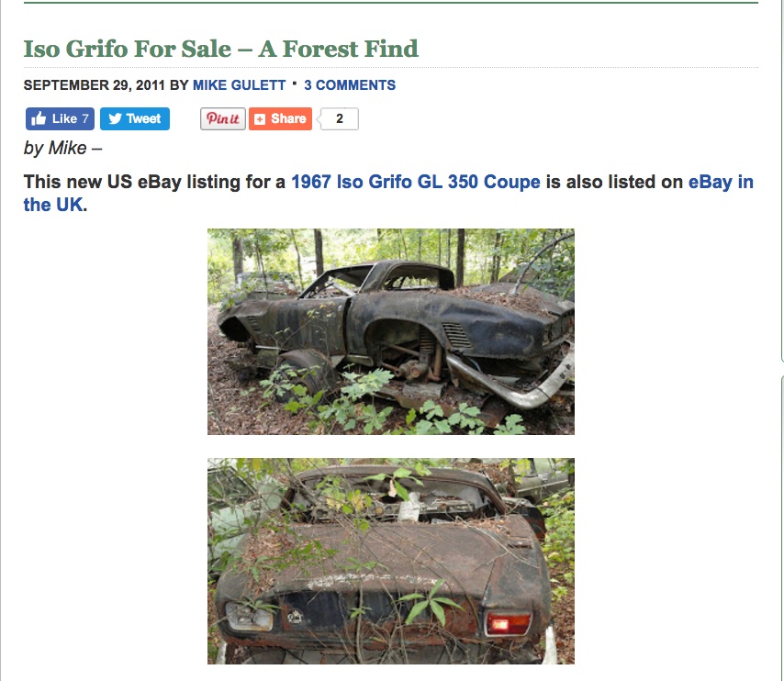Click the Iso badge on car's rear panel
Image resolution: width=784 pixels, height=681 pixels.
pos(295,616)
